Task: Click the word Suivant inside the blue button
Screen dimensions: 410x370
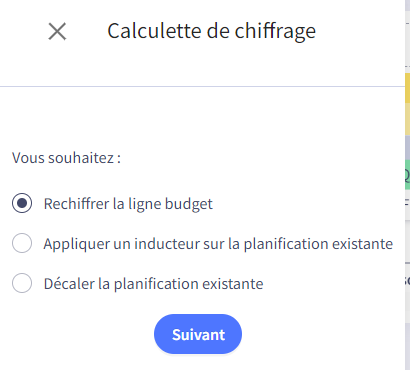Action: (199, 335)
